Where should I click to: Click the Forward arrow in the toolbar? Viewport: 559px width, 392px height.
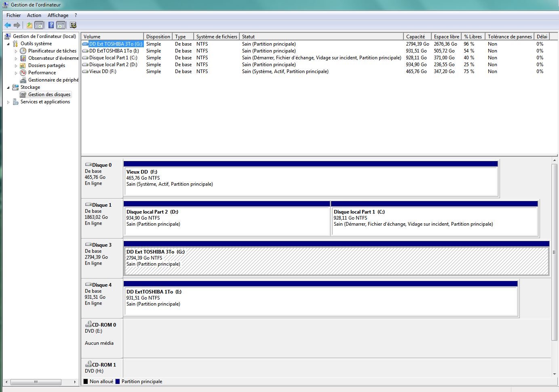(17, 25)
